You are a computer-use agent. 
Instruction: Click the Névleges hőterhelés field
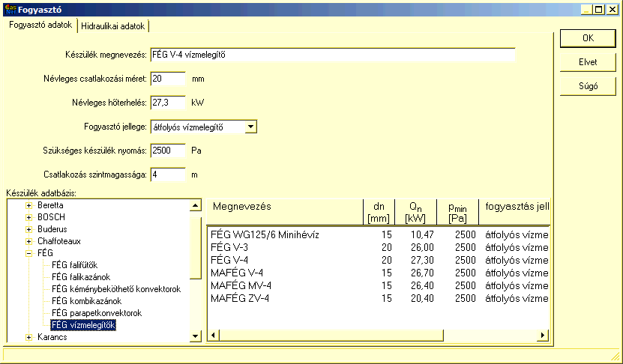tap(168, 103)
